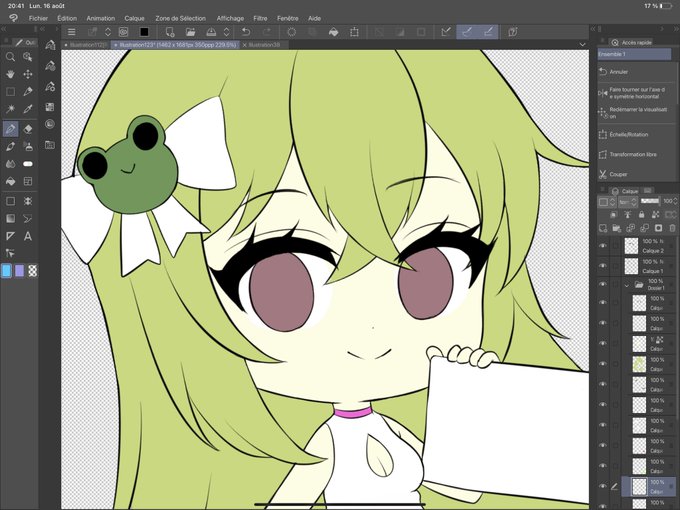Open the hamburger menu in command bar
This screenshot has width=680, height=510.
[x=72, y=32]
